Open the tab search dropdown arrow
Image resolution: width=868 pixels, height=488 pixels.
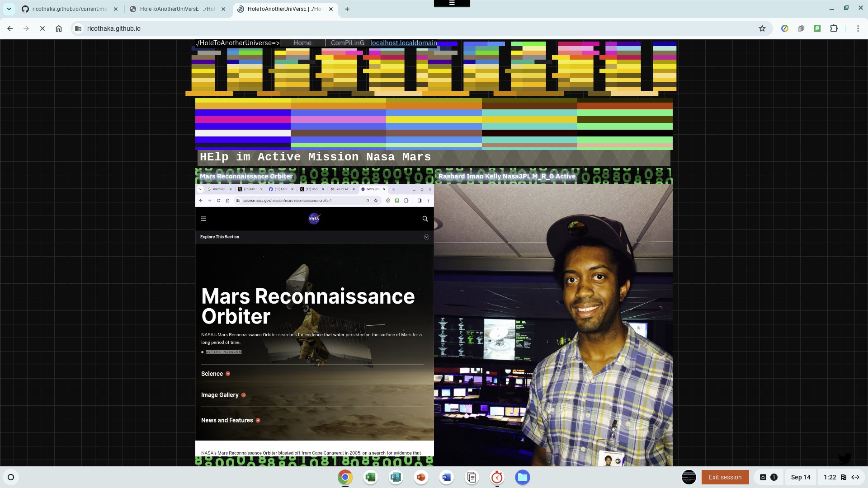pyautogui.click(x=9, y=9)
